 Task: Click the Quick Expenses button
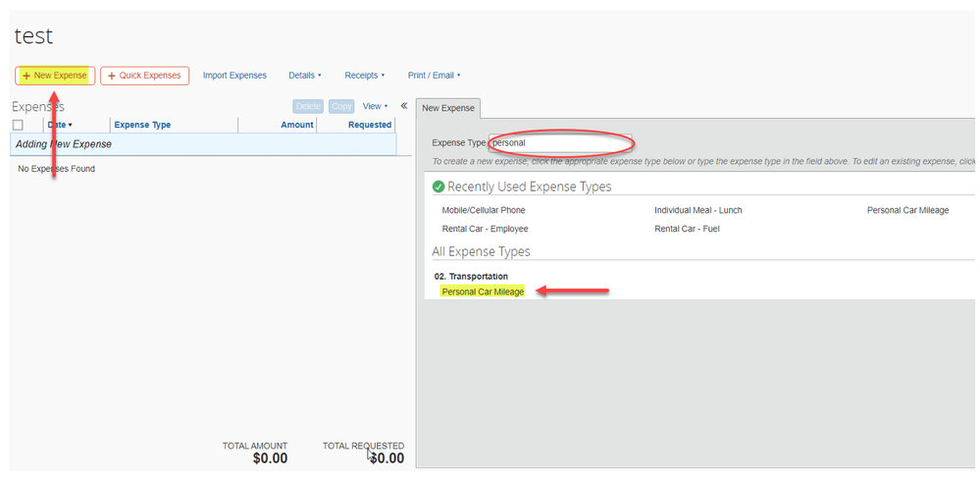click(x=144, y=76)
